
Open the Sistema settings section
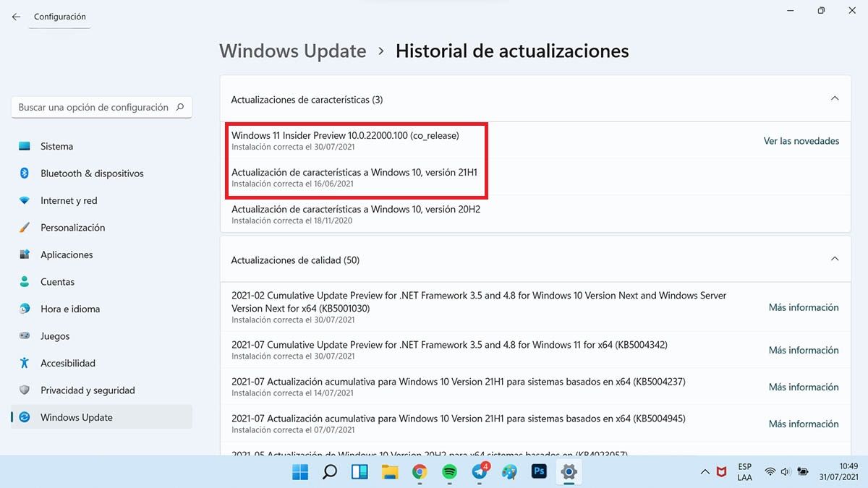(x=101, y=146)
